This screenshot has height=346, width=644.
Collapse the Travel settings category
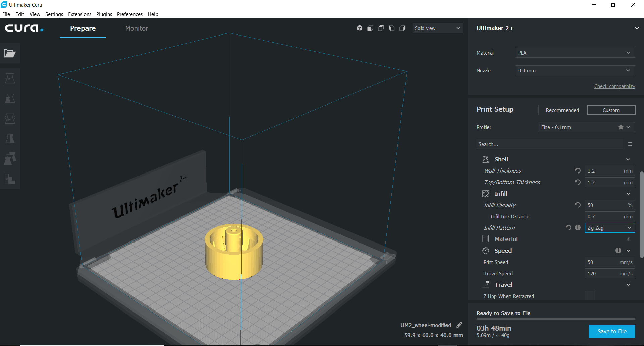coord(628,285)
